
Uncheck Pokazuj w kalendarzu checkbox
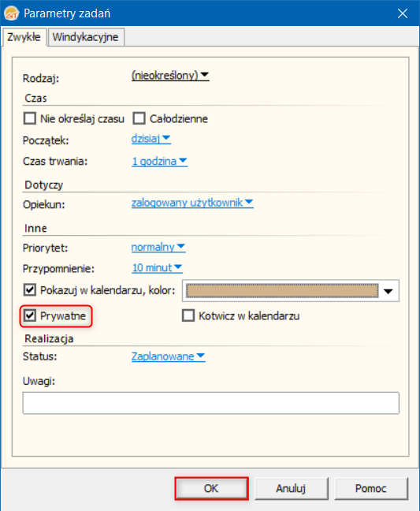[30, 289]
